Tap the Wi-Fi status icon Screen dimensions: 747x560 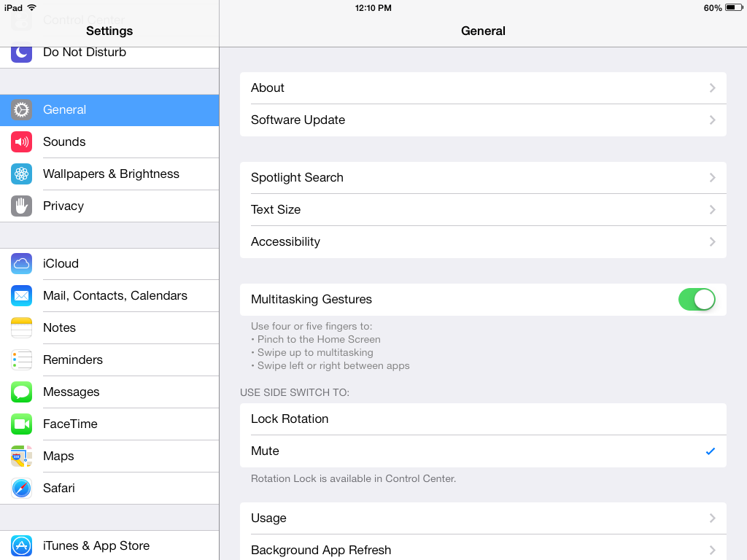(31, 7)
